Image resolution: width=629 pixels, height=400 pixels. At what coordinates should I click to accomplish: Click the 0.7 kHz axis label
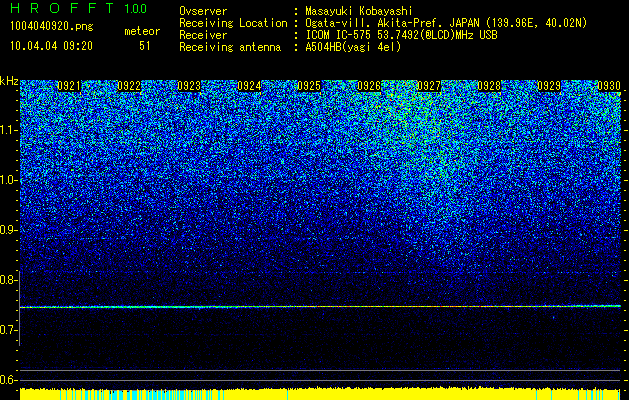(7, 330)
